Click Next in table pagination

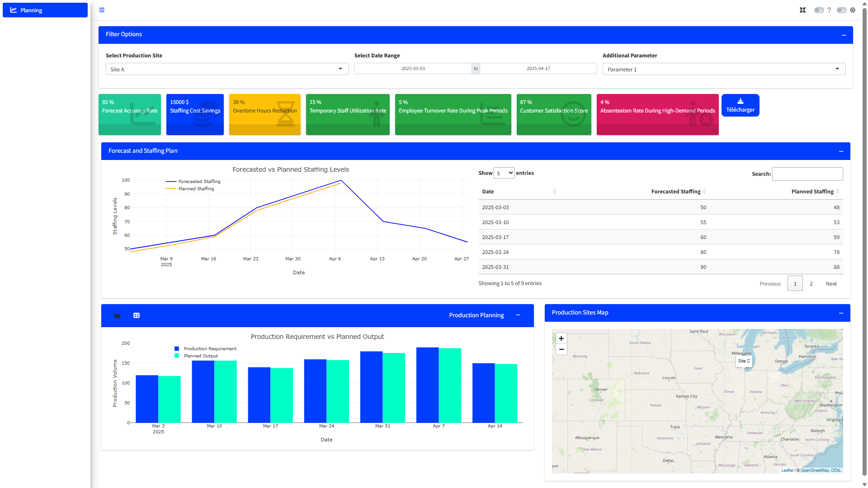coord(831,284)
